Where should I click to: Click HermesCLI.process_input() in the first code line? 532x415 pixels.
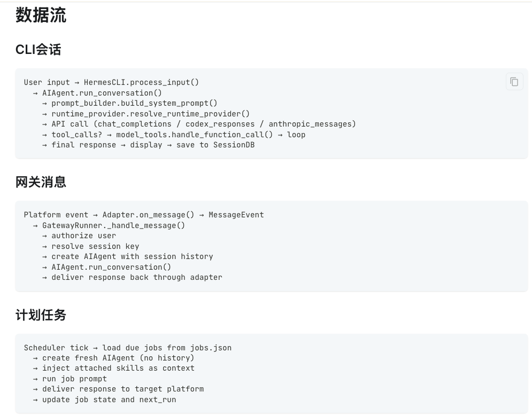(x=141, y=82)
